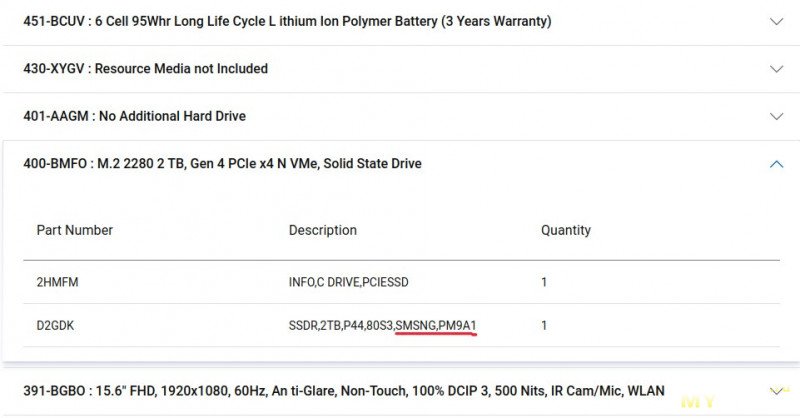Collapse the 400-BMFO SSD section chevron
The height and width of the screenshot is (418, 800).
click(776, 164)
